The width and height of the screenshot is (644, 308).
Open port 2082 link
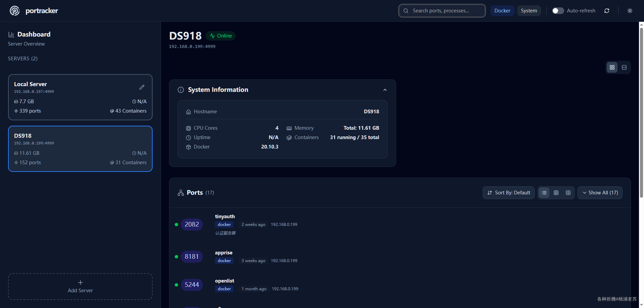pos(192,225)
